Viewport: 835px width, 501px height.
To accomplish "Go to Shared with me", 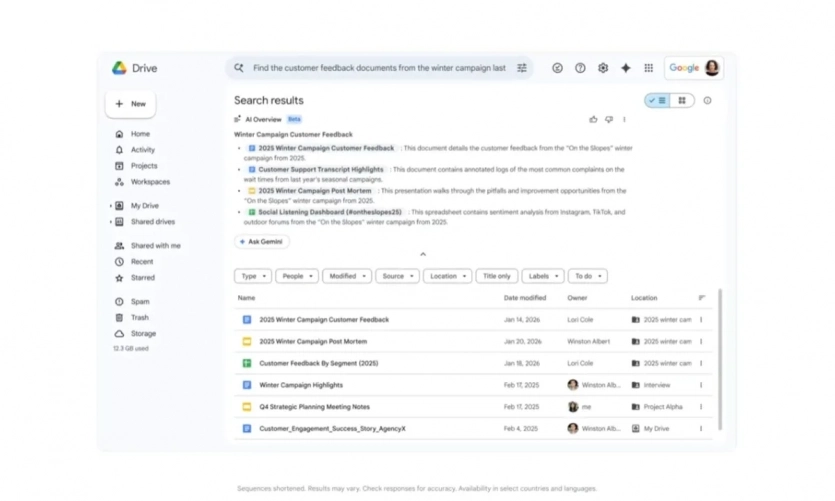I will pos(155,245).
